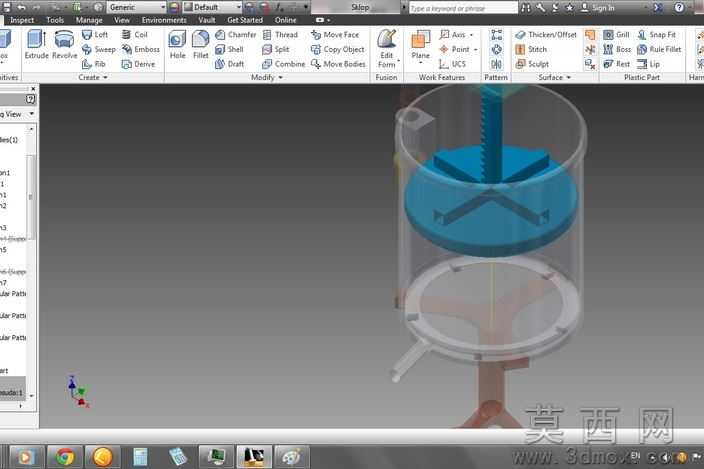Image resolution: width=704 pixels, height=469 pixels.
Task: Select the Boss tool
Action: click(617, 49)
